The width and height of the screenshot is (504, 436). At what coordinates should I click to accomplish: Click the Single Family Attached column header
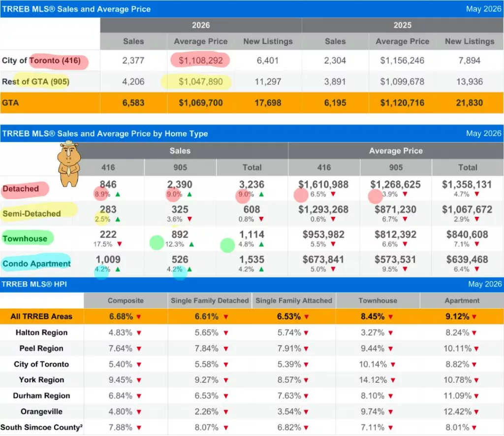294,301
